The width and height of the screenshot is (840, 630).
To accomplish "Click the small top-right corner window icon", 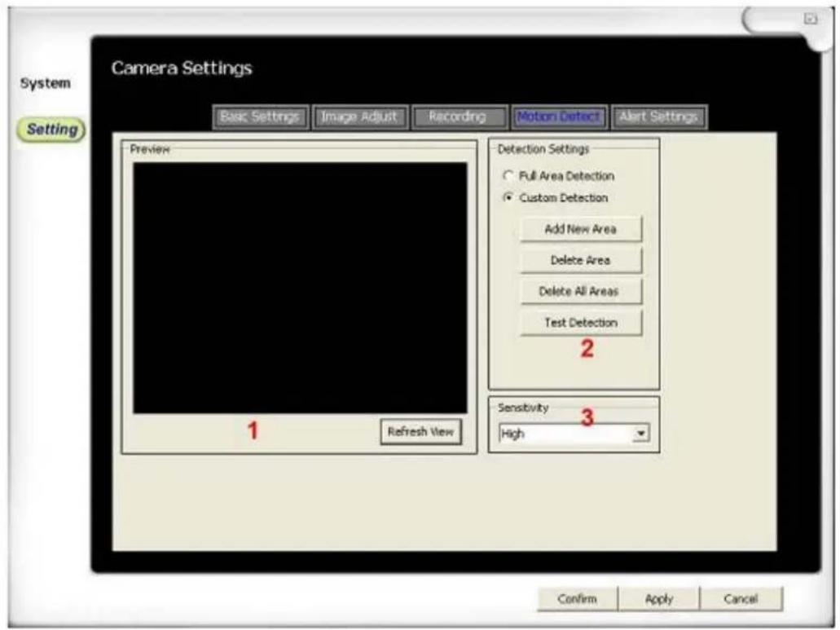I will pos(810,17).
